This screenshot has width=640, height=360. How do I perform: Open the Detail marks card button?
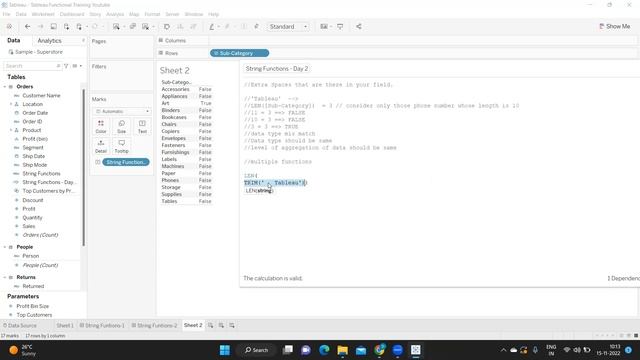click(x=101, y=146)
